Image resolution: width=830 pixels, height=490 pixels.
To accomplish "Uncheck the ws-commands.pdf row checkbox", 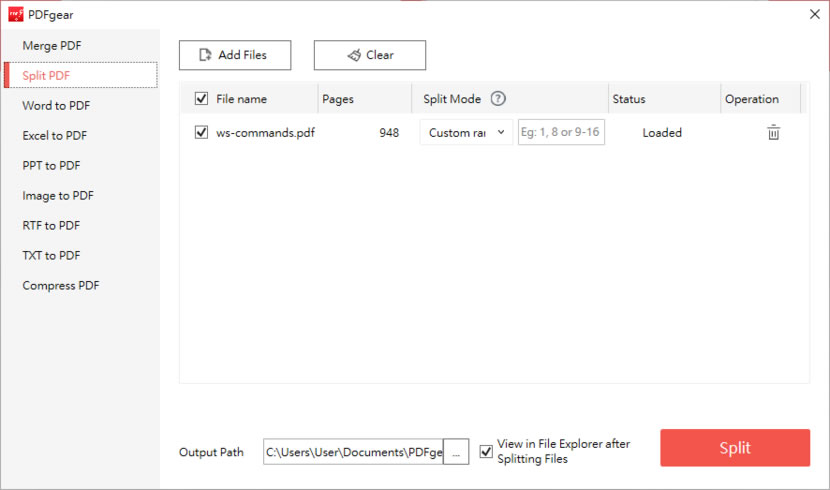I will tap(201, 132).
